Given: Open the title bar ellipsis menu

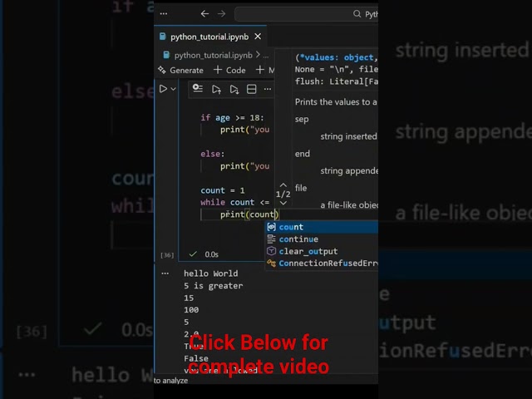Looking at the screenshot, I should pos(164,14).
